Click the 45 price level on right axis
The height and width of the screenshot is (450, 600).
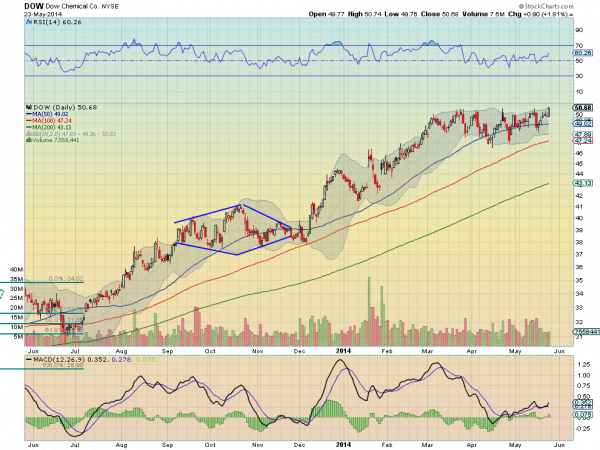click(579, 164)
